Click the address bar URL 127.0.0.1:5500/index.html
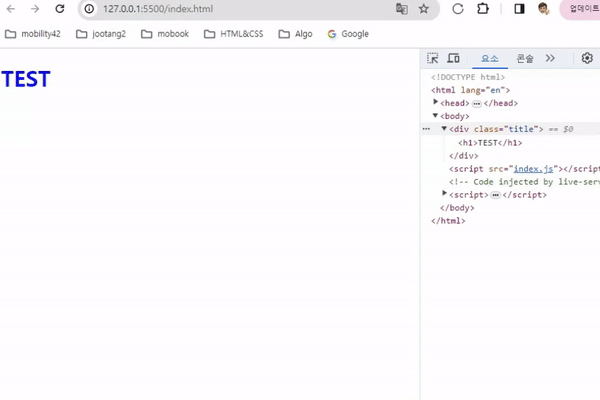600x400 pixels. (x=158, y=8)
